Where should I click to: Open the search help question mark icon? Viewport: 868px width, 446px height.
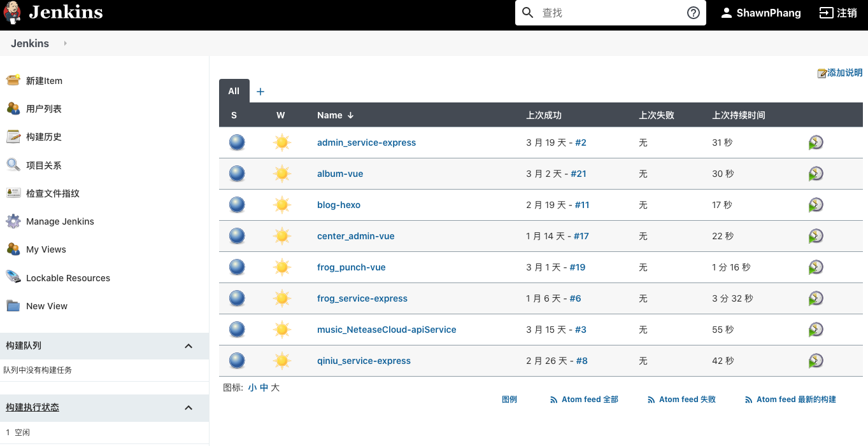pyautogui.click(x=694, y=13)
